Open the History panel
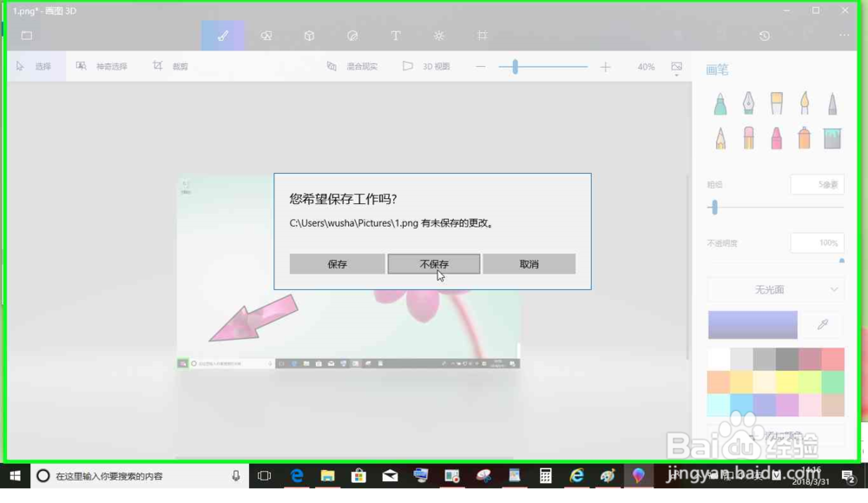868x503 pixels. click(764, 36)
